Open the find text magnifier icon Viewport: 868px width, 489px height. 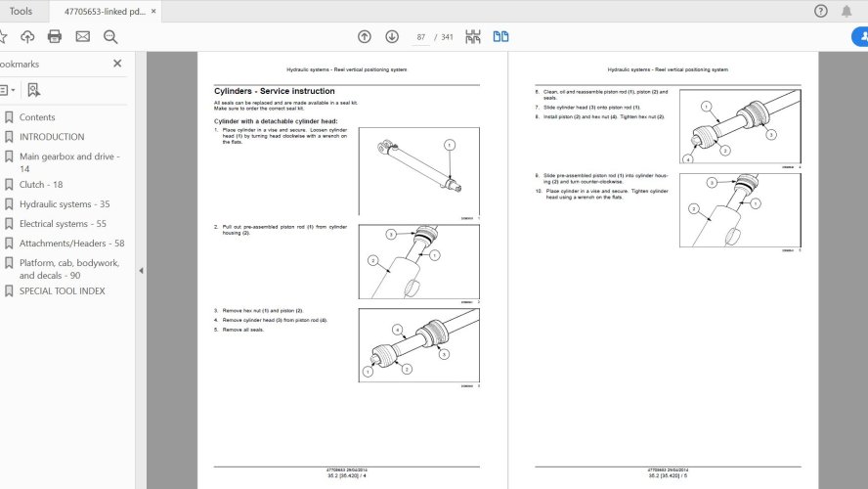coord(110,37)
